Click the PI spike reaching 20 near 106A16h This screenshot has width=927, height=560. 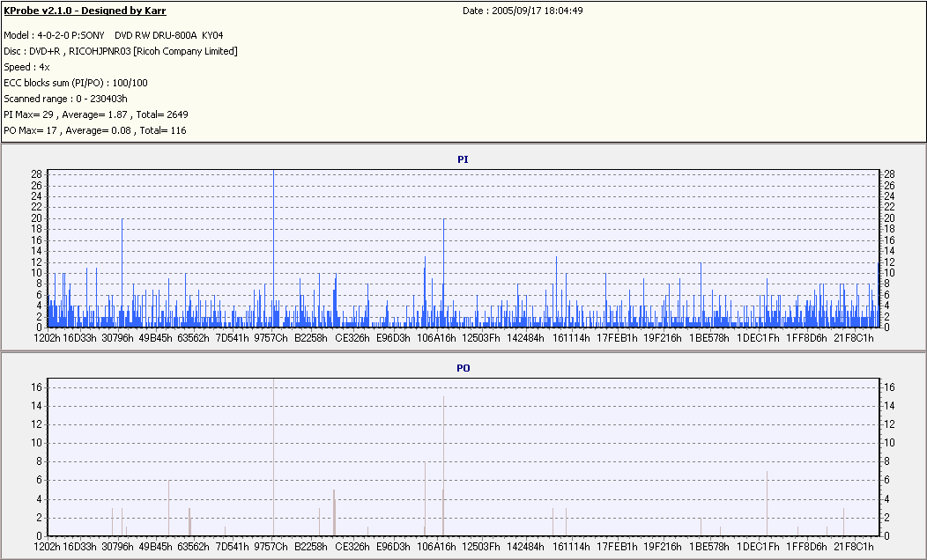[444, 272]
